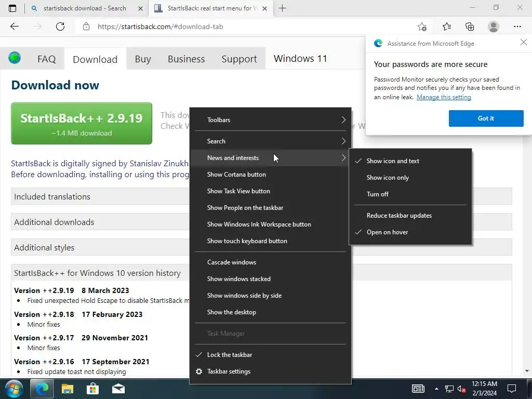Toggle Open on hover option
Screen dimensions: 532x399
pos(410,232)
